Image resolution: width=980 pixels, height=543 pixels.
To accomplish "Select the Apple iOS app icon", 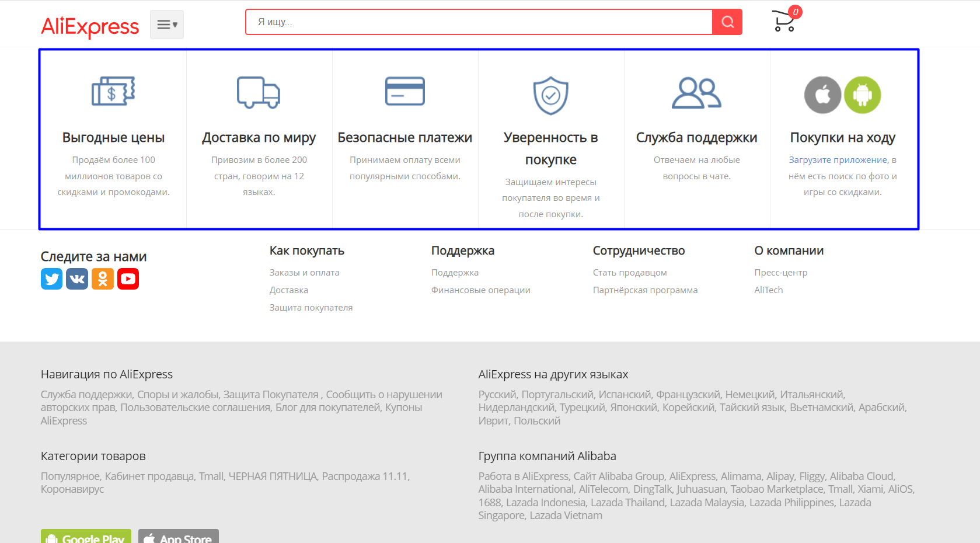I will pos(823,95).
